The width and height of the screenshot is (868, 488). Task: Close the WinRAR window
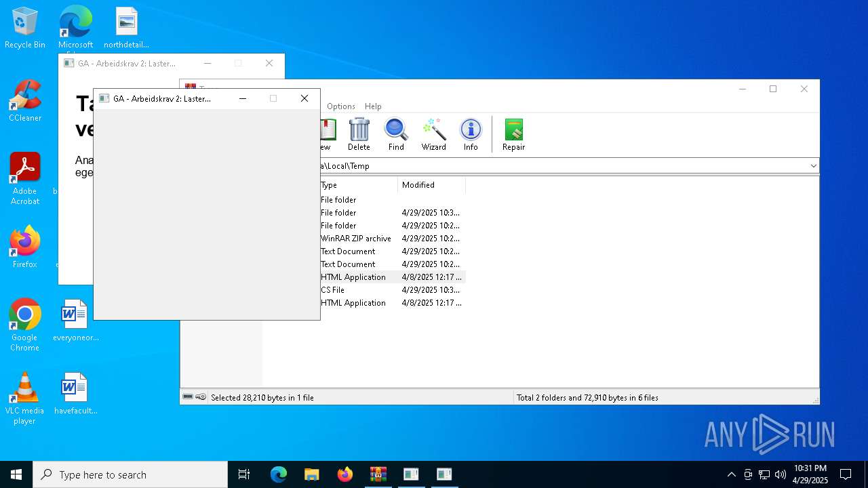[804, 89]
